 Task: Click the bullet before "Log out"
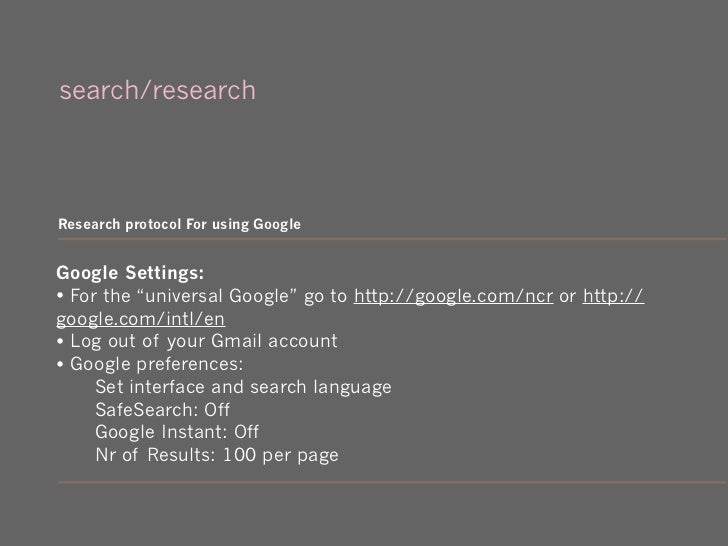[x=60, y=342]
